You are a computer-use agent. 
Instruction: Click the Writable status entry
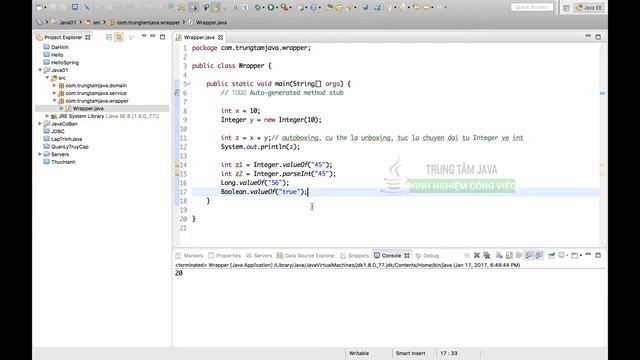pyautogui.click(x=359, y=353)
